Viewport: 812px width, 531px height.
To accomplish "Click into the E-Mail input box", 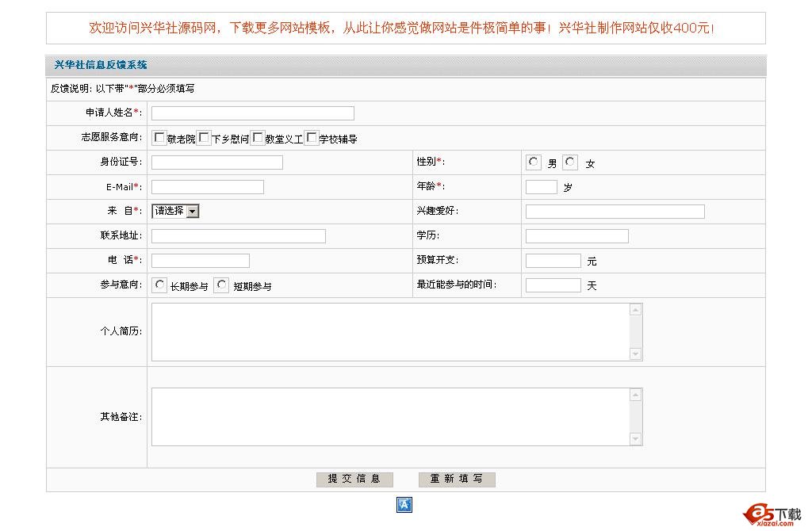I will tap(207, 187).
